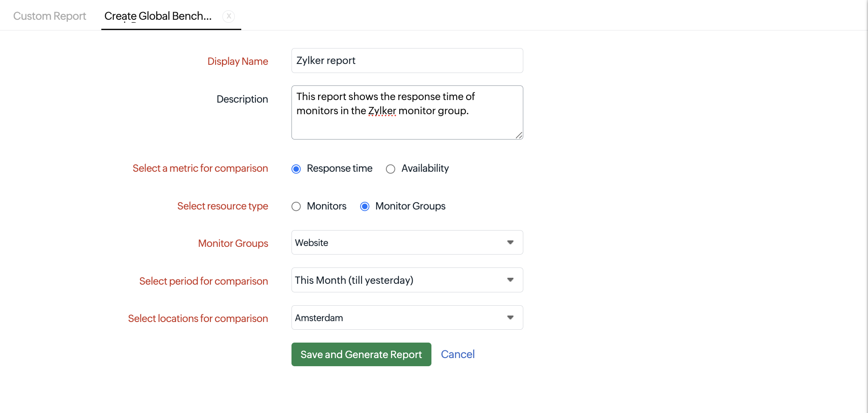
Task: Select the Create Global Benchmark tab
Action: (158, 16)
